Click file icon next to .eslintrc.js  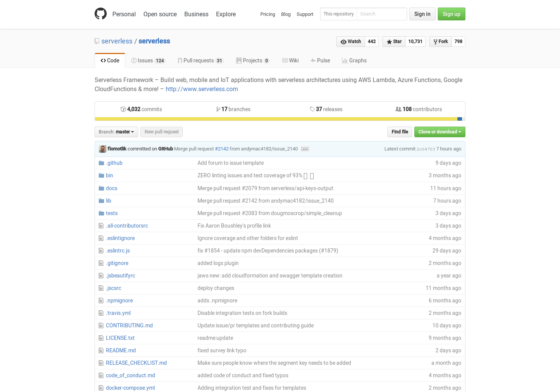(101, 251)
